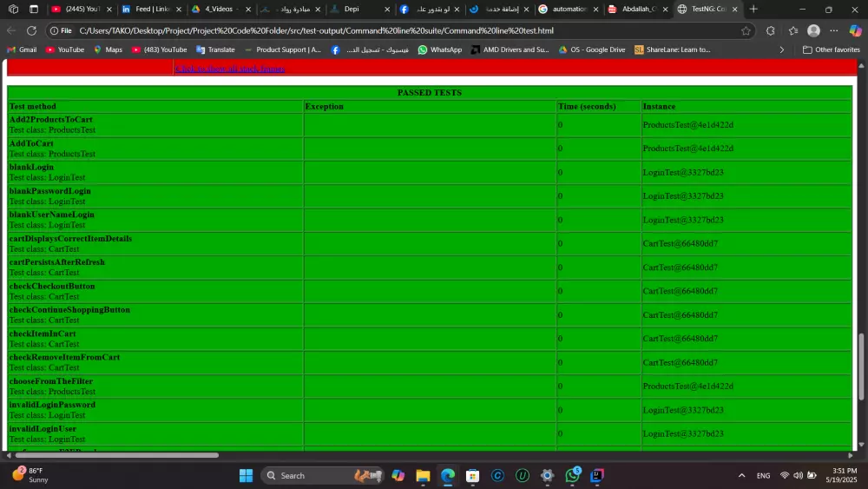Click the browser back arrow
Viewport: 868px width, 489px height.
coord(11,30)
